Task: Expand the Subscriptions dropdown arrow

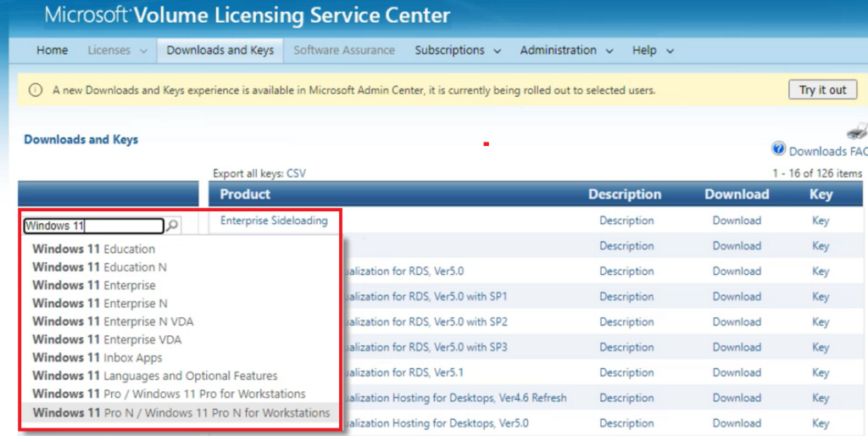Action: pos(497,52)
